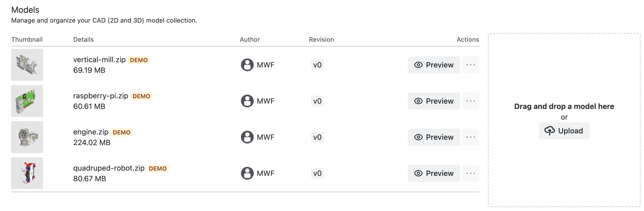
Task: Click the MWF author avatar for vertical-mill.zip
Action: (247, 65)
